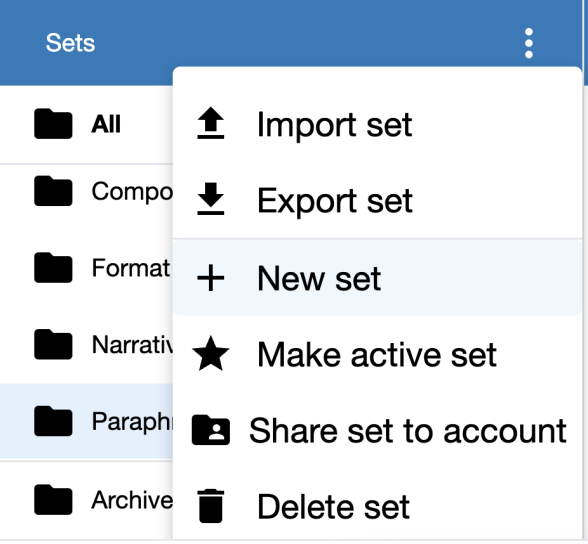Choose Share set to account
This screenshot has height=544, width=588.
coord(377,431)
